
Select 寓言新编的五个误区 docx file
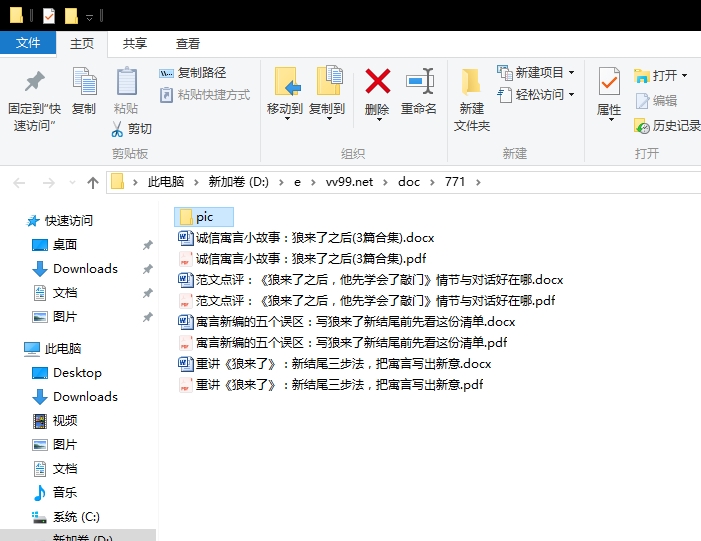[347, 321]
